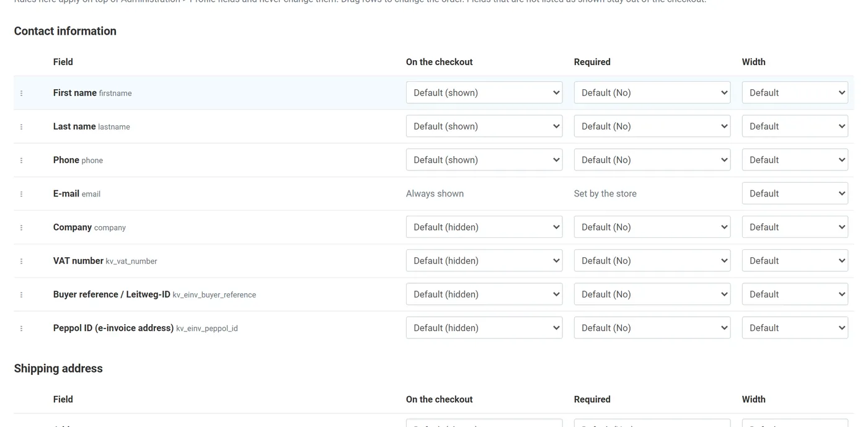Open Peppol ID Required dropdown
The image size is (868, 427).
(x=652, y=327)
